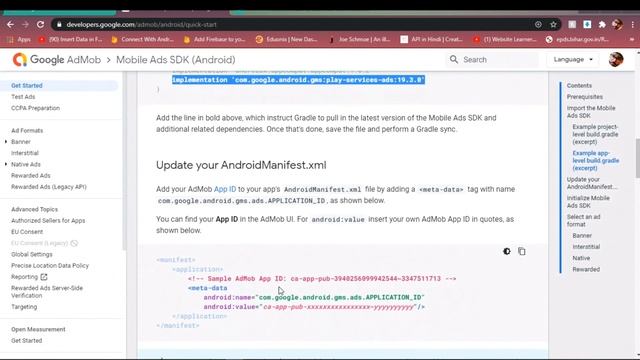Jump to Import the Mobile Ads SDK
Screen dimensions: 640x360
(x=591, y=112)
